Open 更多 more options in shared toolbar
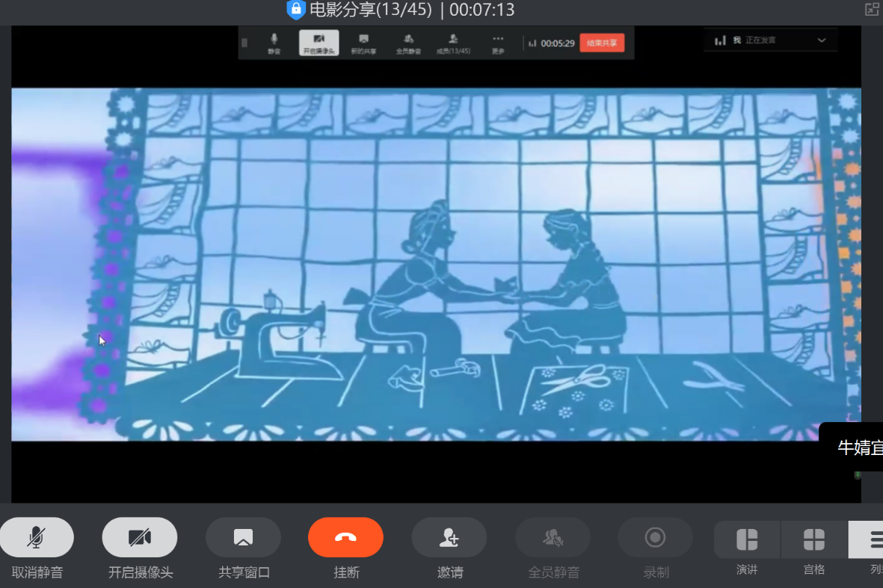The width and height of the screenshot is (883, 588). pos(498,43)
